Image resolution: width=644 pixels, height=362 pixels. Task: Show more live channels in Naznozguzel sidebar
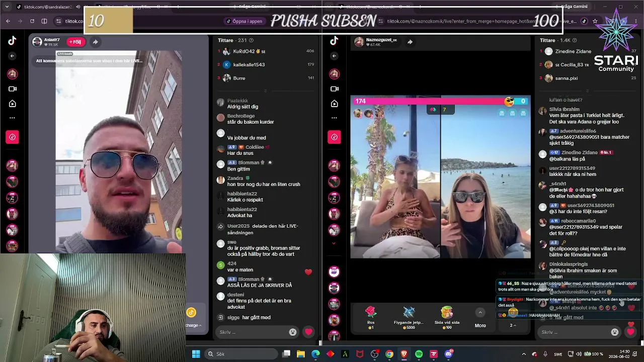tap(334, 243)
